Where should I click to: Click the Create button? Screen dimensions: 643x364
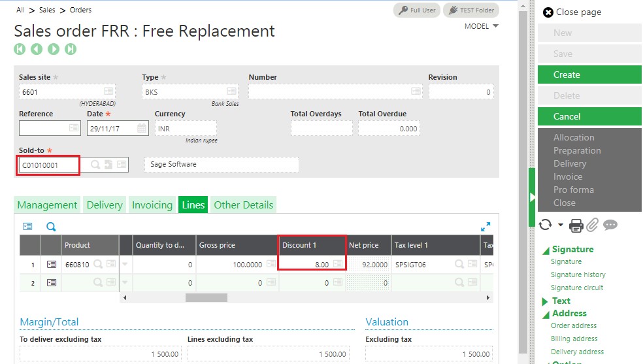pos(589,74)
